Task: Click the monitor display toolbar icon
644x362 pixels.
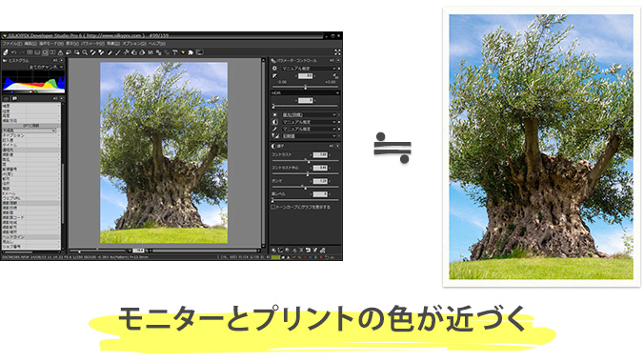Action: coord(200,52)
